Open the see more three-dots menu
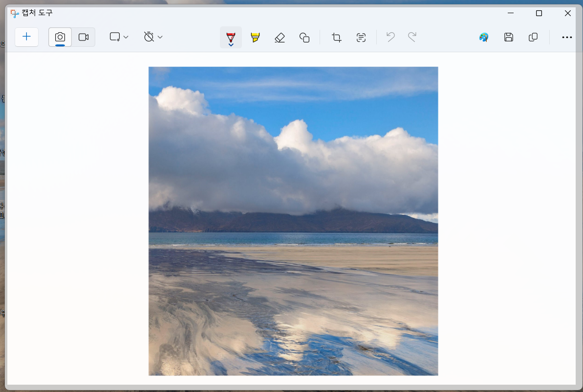583x392 pixels. click(x=567, y=37)
